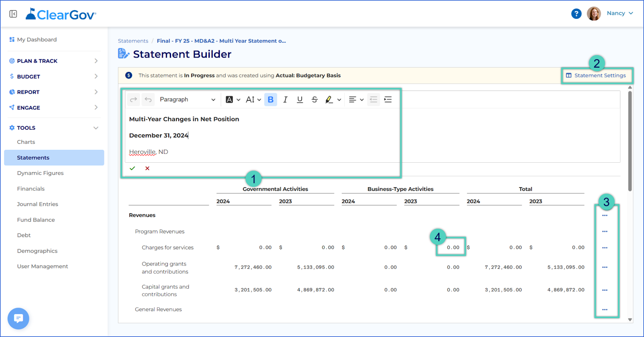
Task: Open the help question mark icon
Action: click(x=576, y=14)
